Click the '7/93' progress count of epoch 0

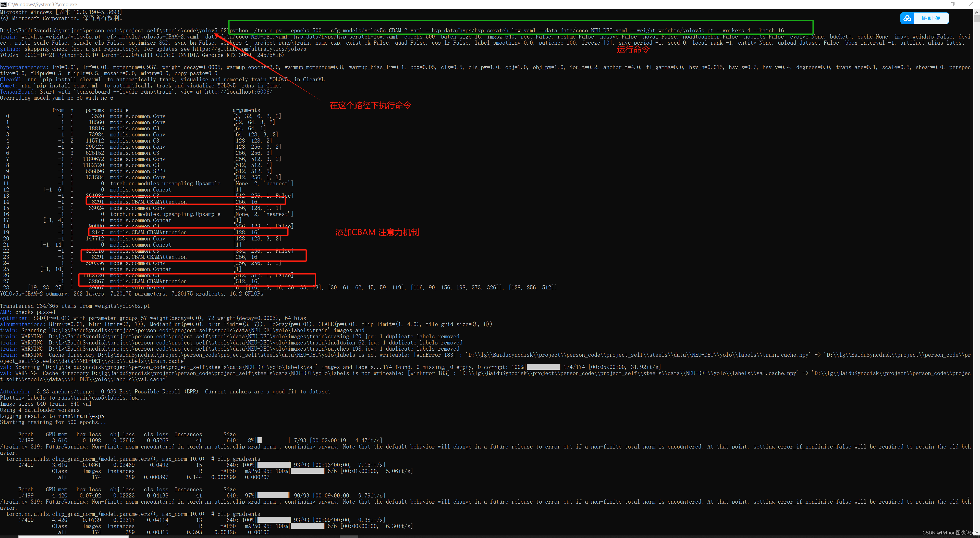pos(300,441)
